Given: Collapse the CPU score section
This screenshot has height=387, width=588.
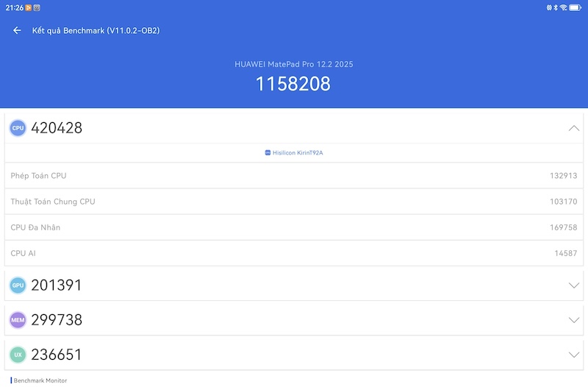Looking at the screenshot, I should point(574,128).
